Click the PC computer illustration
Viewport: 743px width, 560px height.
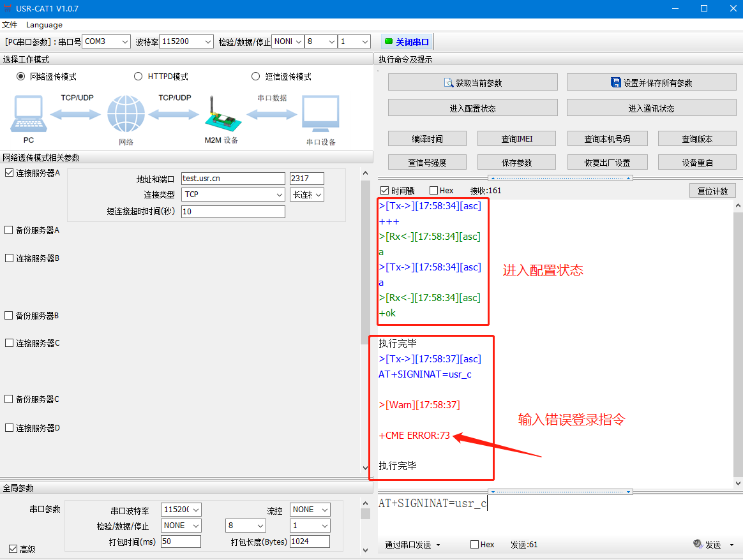27,114
